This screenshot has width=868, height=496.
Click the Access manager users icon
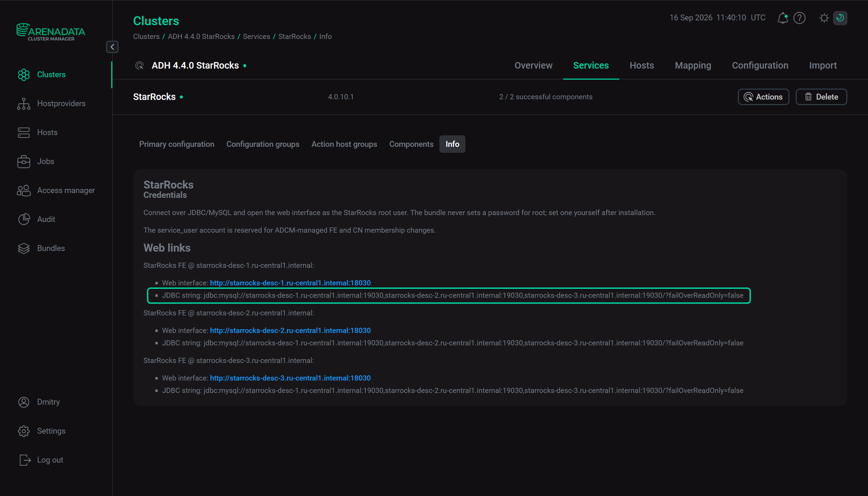tap(24, 190)
